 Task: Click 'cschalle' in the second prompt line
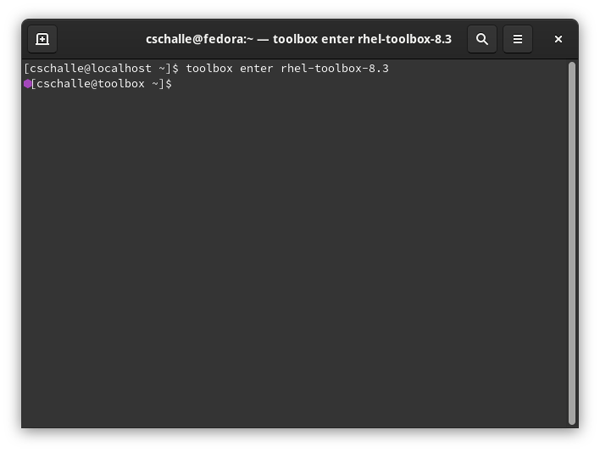[66, 84]
